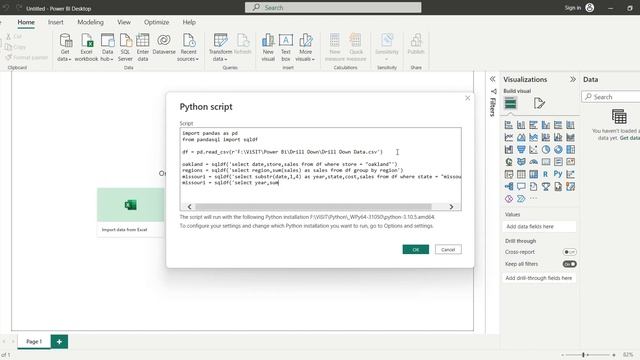This screenshot has height=360, width=640.
Task: Choose the Stacked bar chart visual
Action: [509, 125]
